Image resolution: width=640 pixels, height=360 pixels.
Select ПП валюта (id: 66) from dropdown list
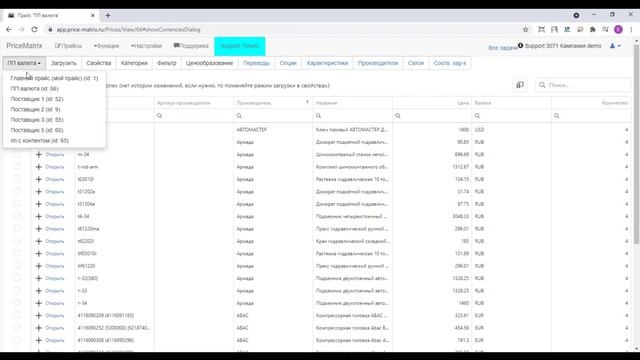[x=35, y=89]
